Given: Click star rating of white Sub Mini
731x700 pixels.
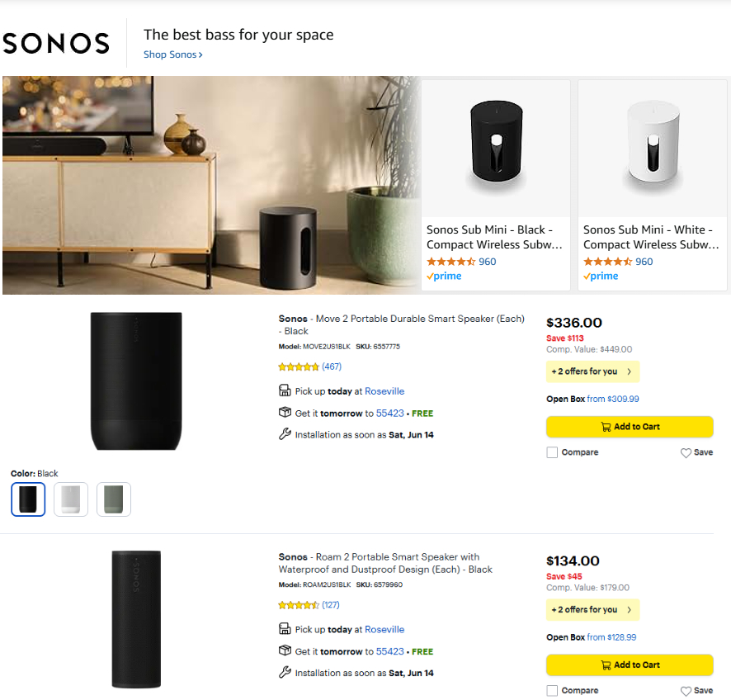Looking at the screenshot, I should [607, 262].
